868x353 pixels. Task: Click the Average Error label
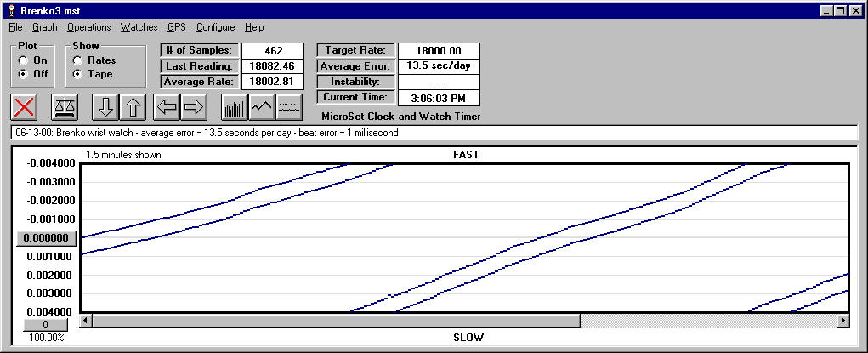coord(356,66)
